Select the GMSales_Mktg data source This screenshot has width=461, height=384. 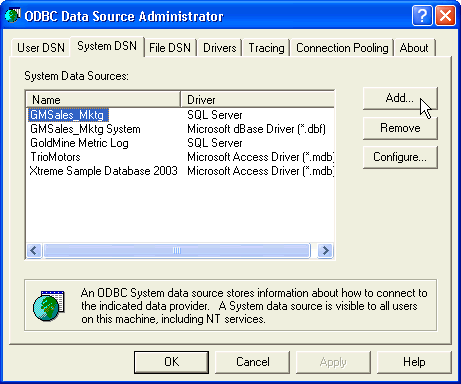68,115
